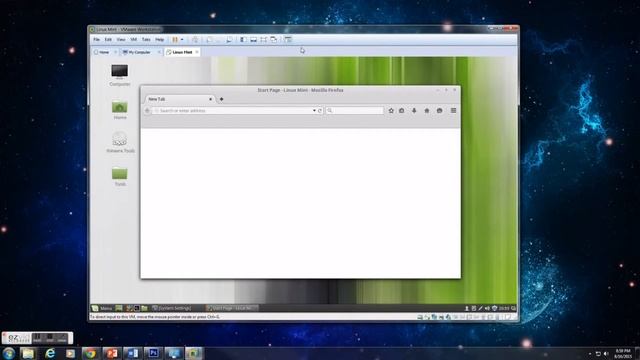Viewport: 640px width, 360px height.
Task: Click the files folder launcher in Mint panel
Action: (x=144, y=308)
